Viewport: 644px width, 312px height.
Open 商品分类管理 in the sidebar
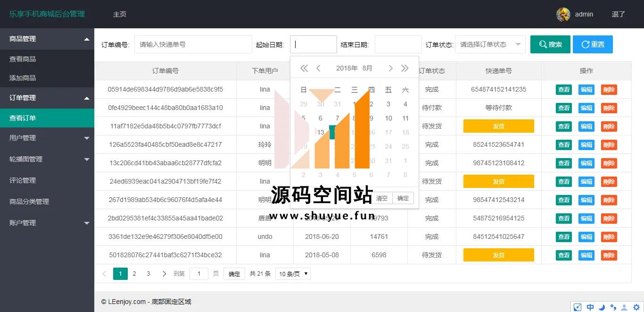pyautogui.click(x=47, y=202)
